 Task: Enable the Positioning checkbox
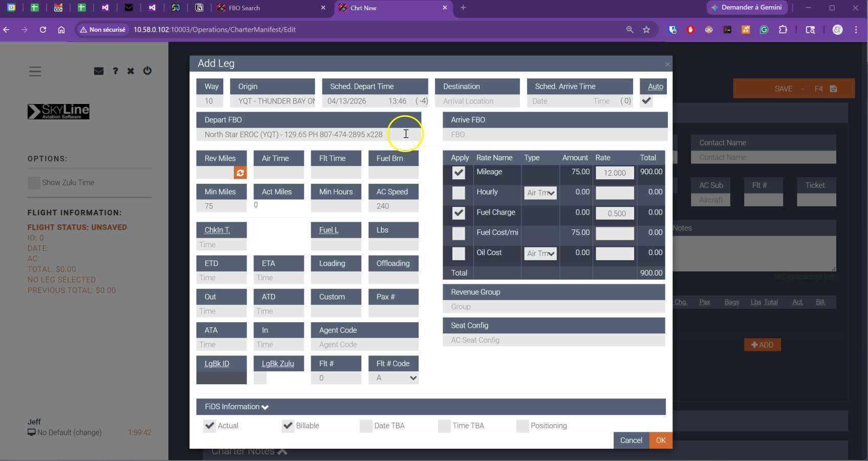(523, 426)
